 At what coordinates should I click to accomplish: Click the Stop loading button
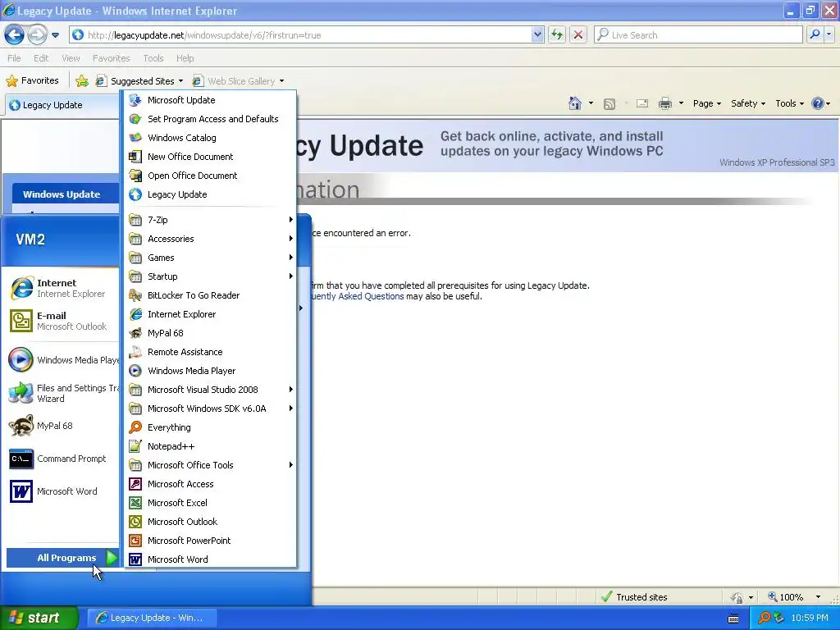tap(578, 34)
